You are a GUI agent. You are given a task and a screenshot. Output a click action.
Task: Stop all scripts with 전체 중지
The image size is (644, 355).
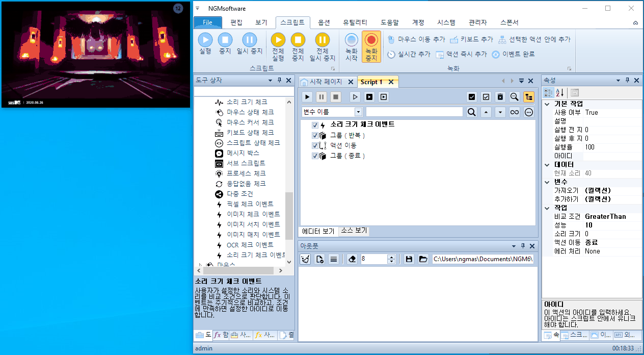(298, 47)
